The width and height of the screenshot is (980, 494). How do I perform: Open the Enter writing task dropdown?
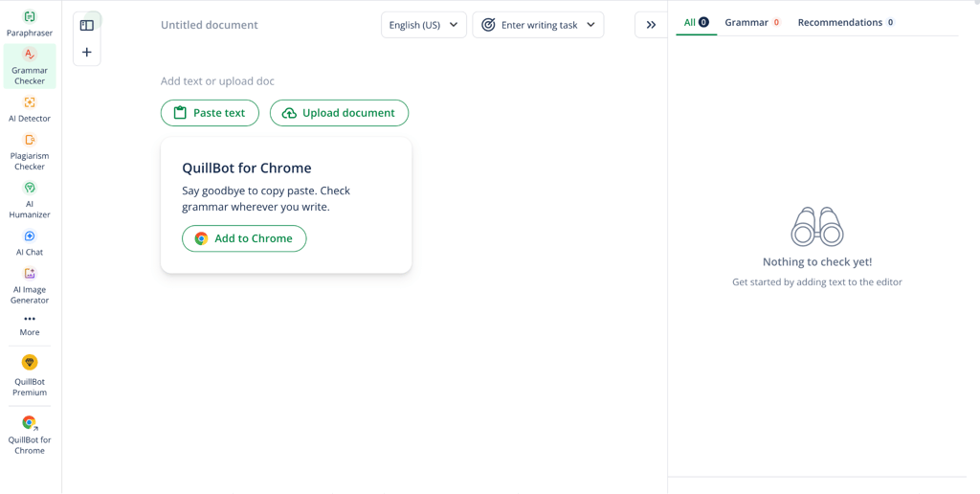(x=538, y=25)
